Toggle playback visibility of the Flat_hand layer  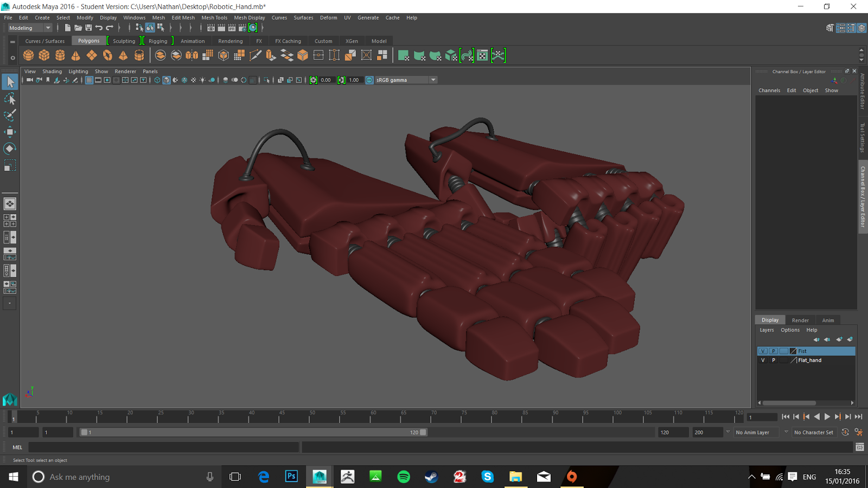point(774,360)
